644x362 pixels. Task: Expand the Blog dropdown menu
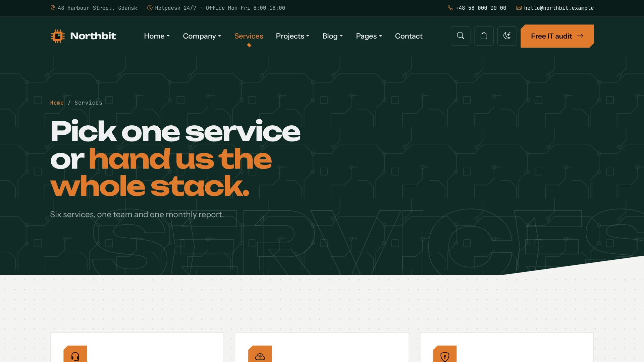(x=332, y=36)
